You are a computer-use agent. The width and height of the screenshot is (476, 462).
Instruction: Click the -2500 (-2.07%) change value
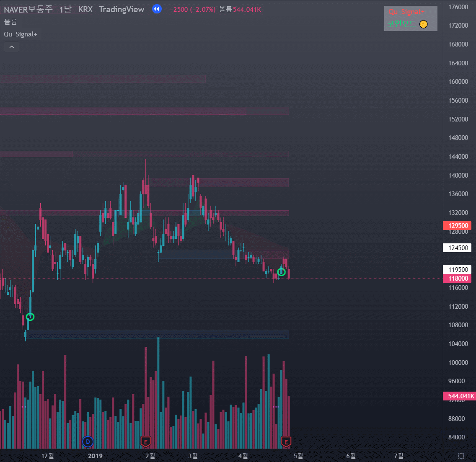[193, 9]
